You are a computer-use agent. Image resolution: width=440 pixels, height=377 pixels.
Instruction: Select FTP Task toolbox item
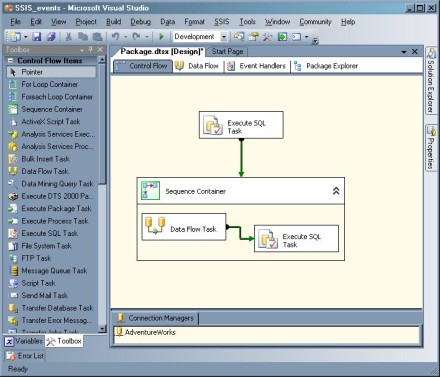[x=36, y=258]
